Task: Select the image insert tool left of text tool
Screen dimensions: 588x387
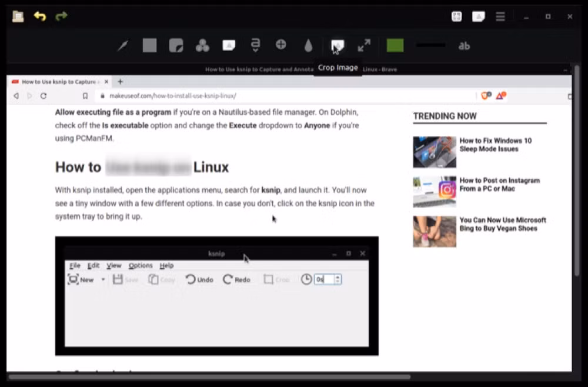Action: coord(229,45)
